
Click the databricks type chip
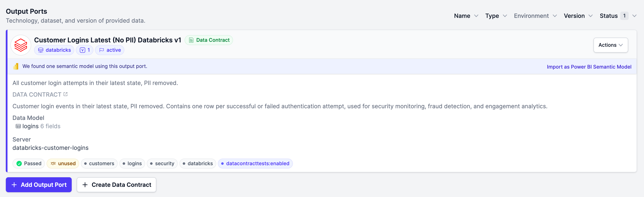(54, 50)
